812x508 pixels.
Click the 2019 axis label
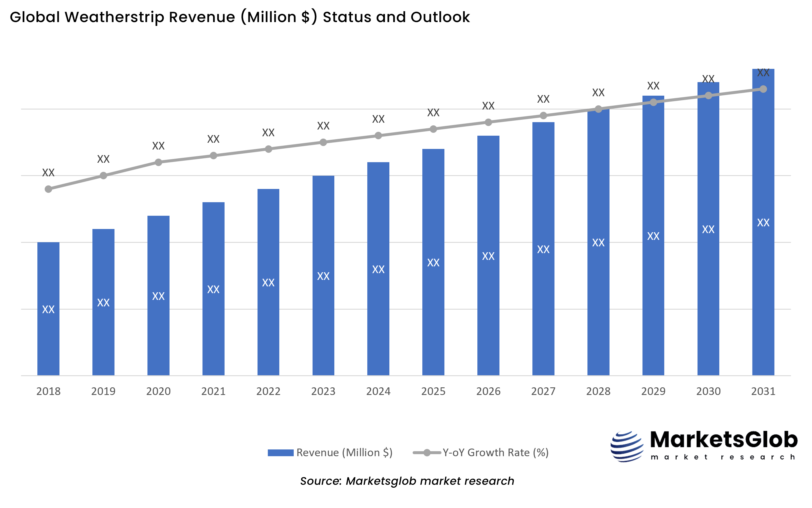[103, 391]
